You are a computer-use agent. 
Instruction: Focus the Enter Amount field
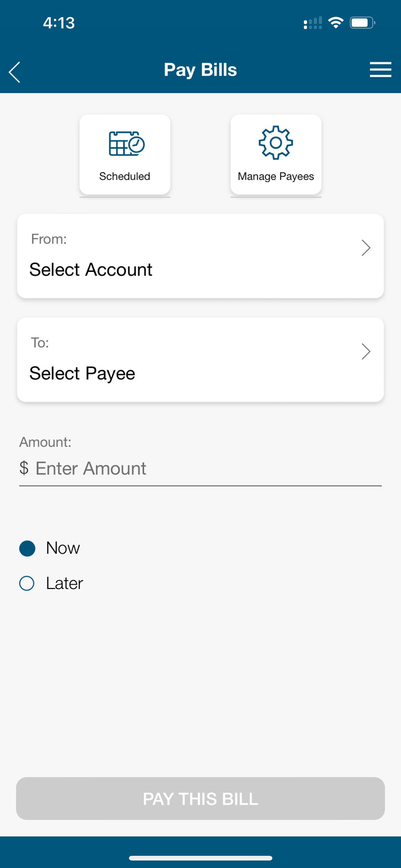[x=200, y=468]
